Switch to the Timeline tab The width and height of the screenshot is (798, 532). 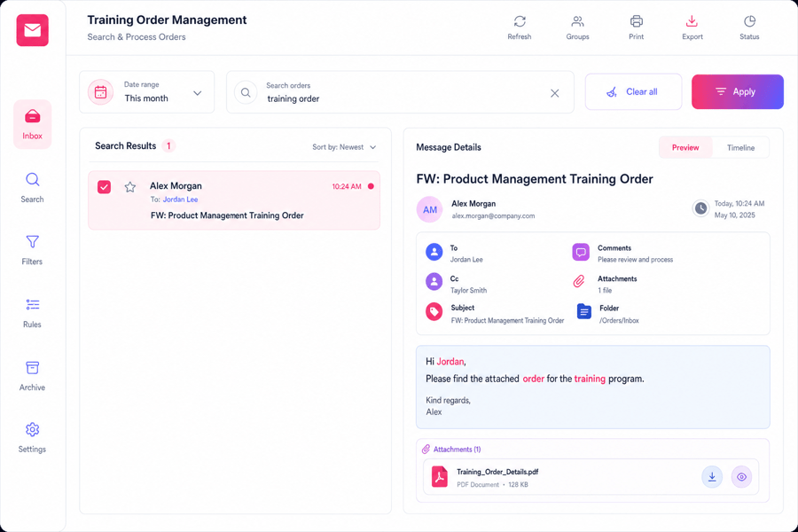pos(740,148)
